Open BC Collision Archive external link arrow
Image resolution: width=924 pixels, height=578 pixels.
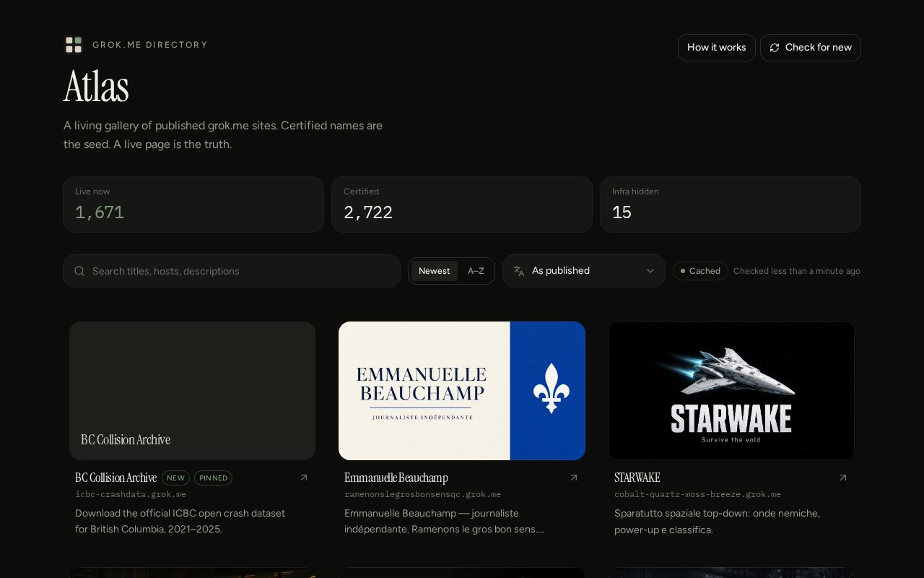pyautogui.click(x=304, y=478)
